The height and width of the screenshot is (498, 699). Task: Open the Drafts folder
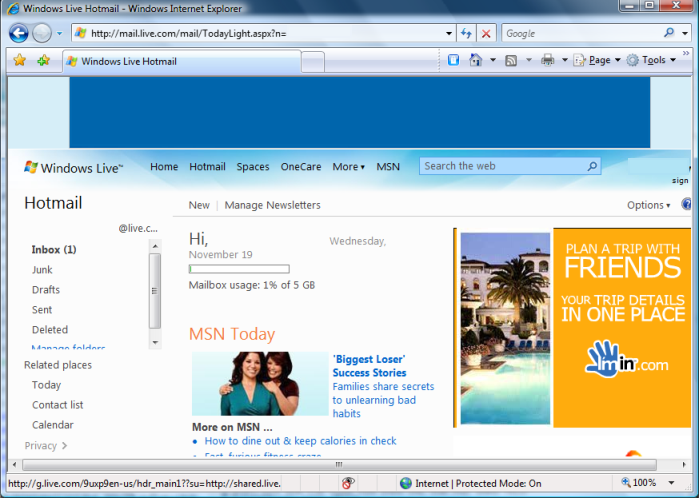pos(46,290)
